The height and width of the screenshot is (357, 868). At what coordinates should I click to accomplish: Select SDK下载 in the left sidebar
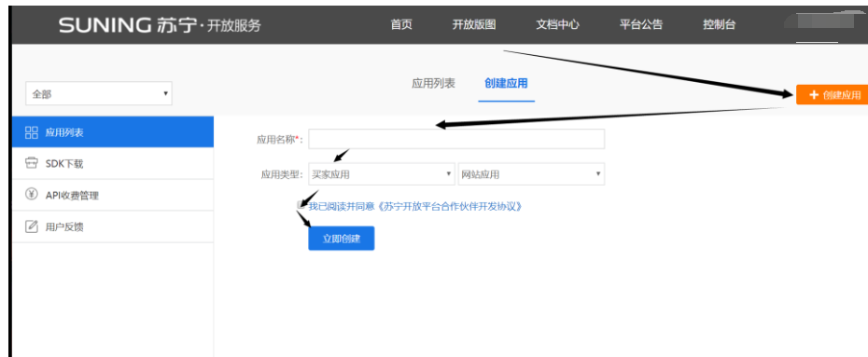[x=112, y=163]
